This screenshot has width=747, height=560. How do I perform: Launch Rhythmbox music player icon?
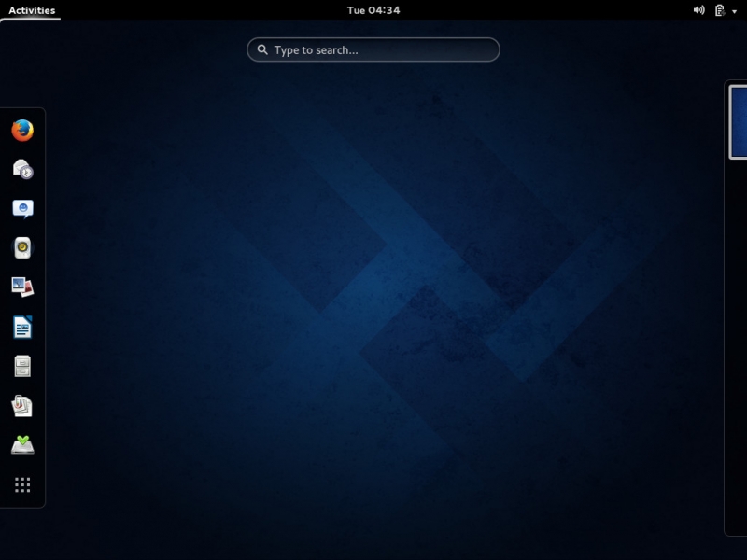coord(22,248)
